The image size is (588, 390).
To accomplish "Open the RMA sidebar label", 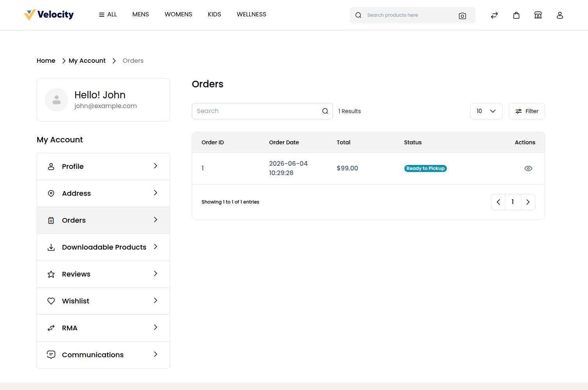I will pyautogui.click(x=70, y=328).
